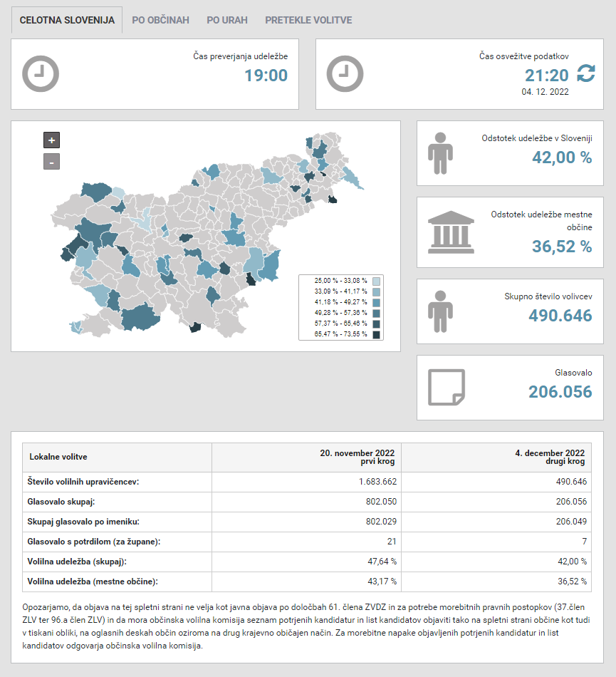Click the clock icon for turnout check time
The width and height of the screenshot is (616, 677).
pos(41,73)
